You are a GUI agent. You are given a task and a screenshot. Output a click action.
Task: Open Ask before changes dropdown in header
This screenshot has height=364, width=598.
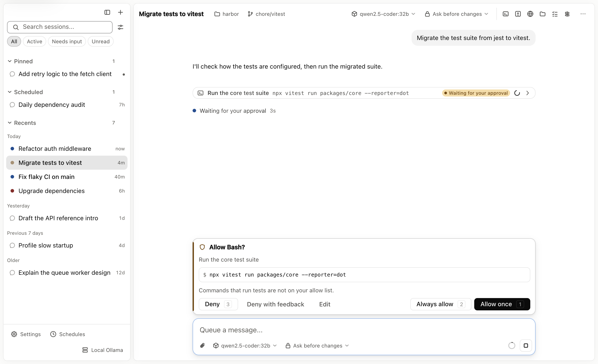pyautogui.click(x=456, y=14)
